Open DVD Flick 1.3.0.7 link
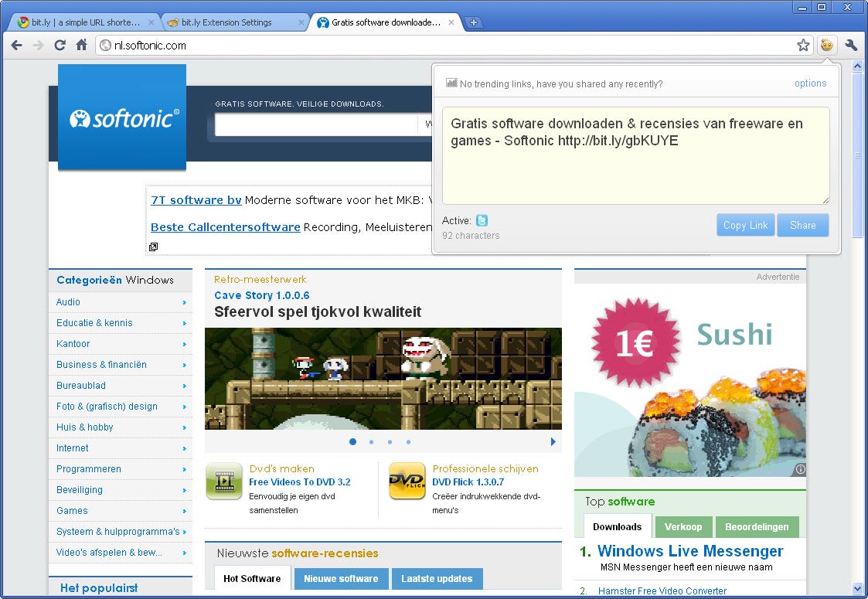The height and width of the screenshot is (599, 868). 468,482
